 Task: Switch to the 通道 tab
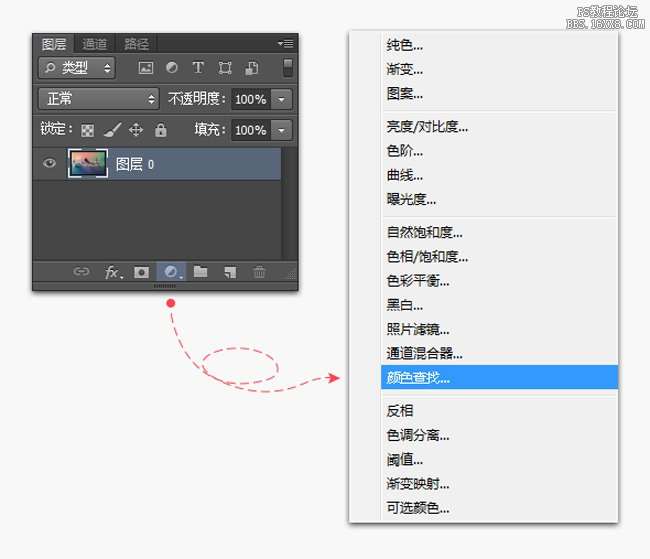point(95,44)
